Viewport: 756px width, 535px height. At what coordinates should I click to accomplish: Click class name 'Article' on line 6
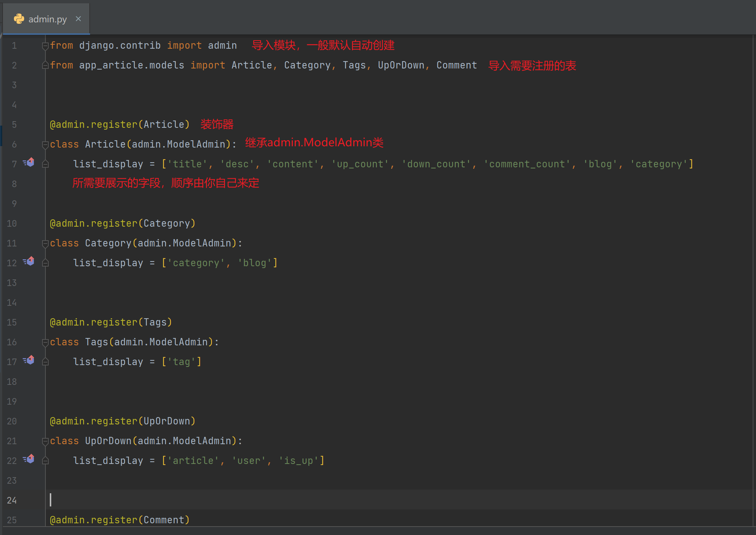point(105,144)
